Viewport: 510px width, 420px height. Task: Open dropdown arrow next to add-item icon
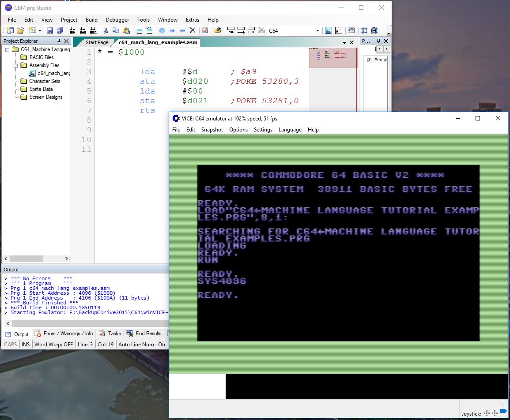pyautogui.click(x=40, y=30)
